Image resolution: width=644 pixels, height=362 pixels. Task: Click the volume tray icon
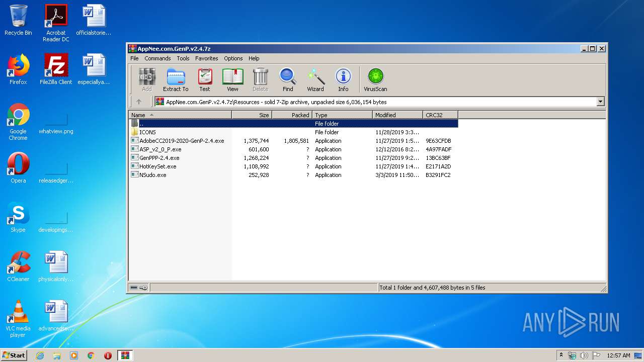pyautogui.click(x=584, y=355)
